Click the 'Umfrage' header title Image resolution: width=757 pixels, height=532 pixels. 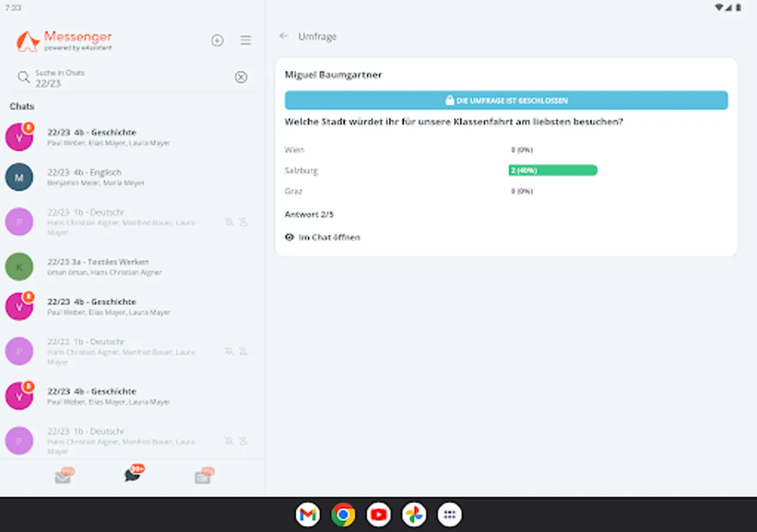coord(318,37)
